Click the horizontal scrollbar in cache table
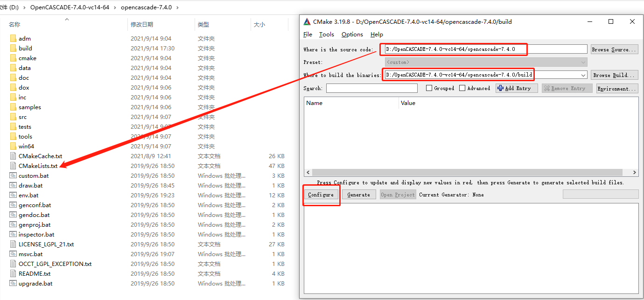Image resolution: width=644 pixels, height=300 pixels. [x=467, y=172]
